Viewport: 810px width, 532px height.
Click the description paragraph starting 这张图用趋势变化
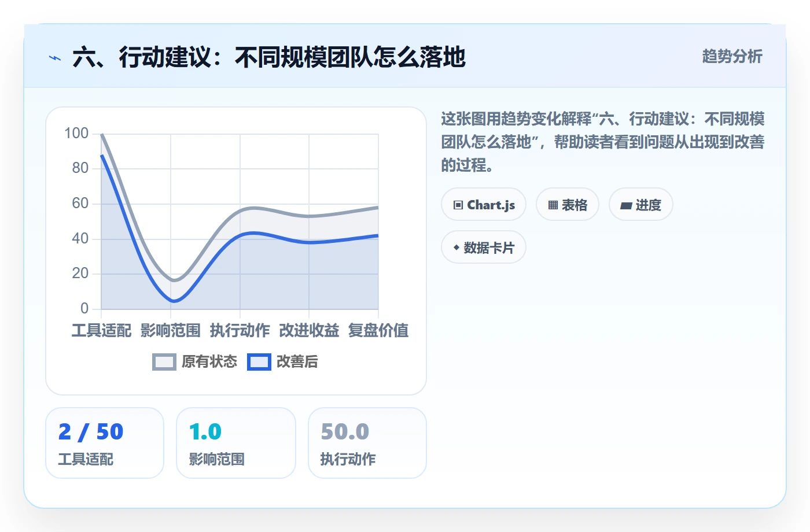coord(603,142)
